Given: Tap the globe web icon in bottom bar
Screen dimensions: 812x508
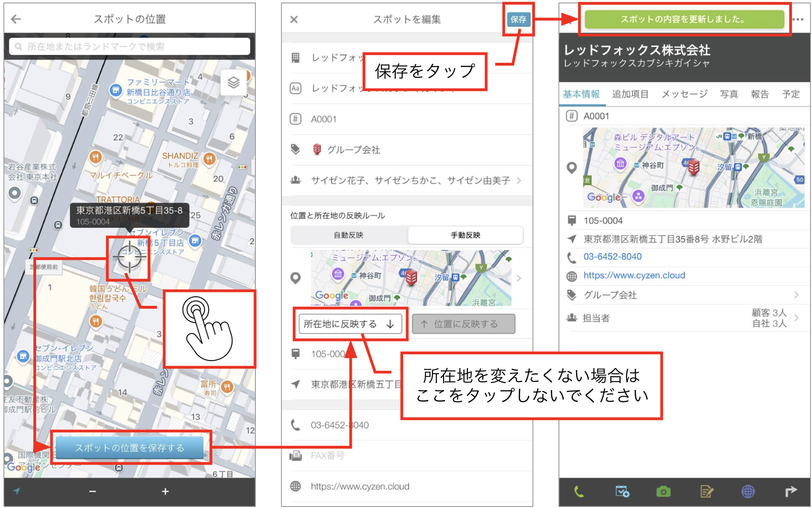Looking at the screenshot, I should [748, 491].
